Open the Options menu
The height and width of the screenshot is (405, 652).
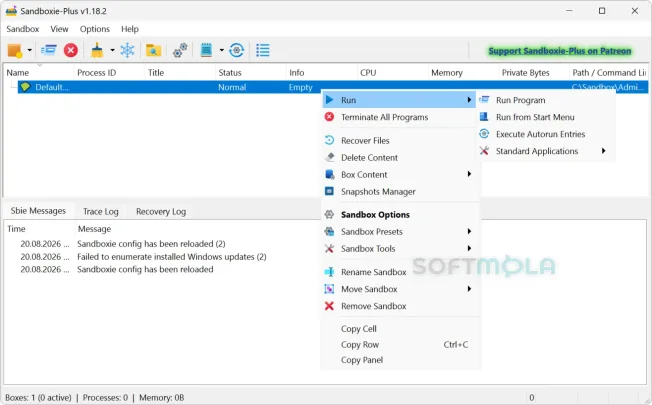(95, 29)
